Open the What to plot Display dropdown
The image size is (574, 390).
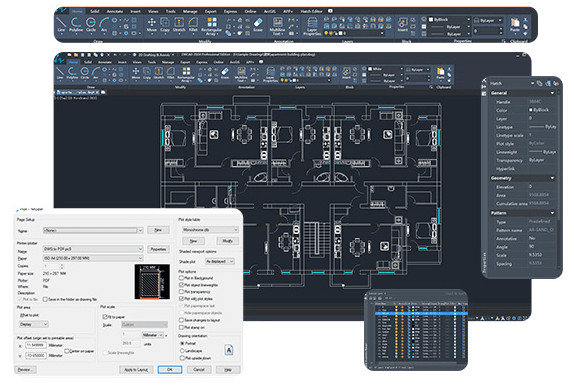pos(34,324)
